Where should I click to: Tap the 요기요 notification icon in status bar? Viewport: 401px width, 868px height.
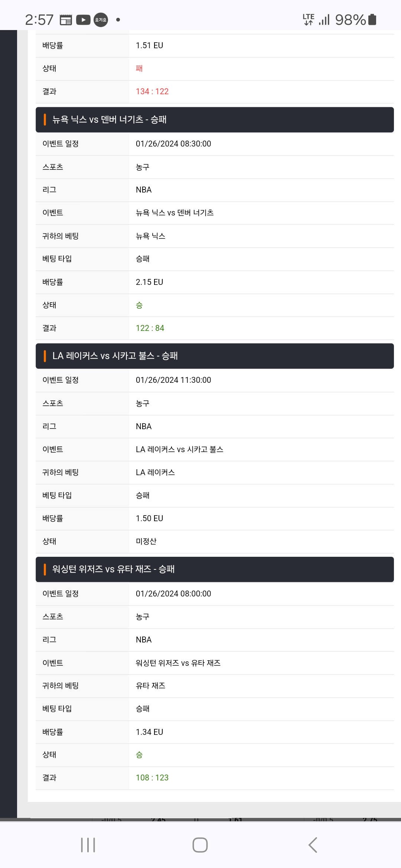(101, 20)
